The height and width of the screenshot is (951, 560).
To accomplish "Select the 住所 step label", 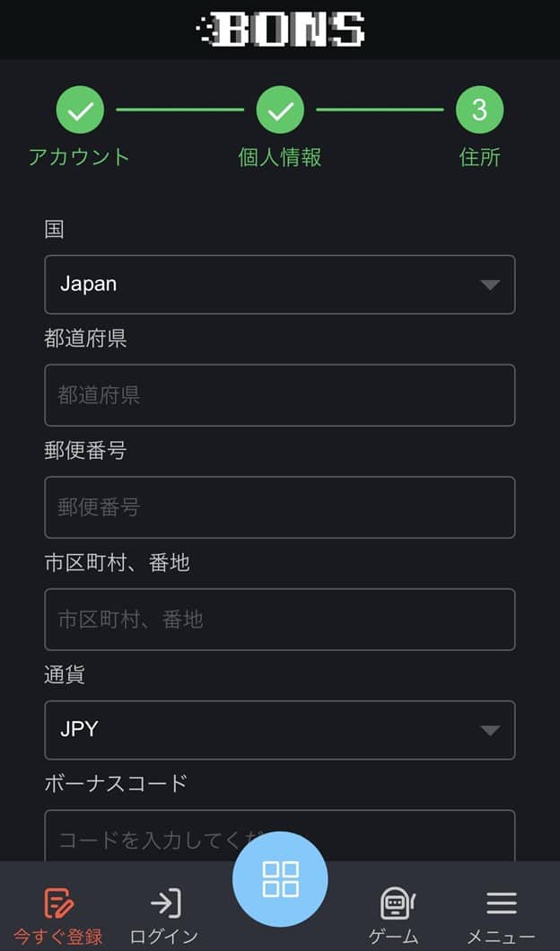I will pos(479,157).
